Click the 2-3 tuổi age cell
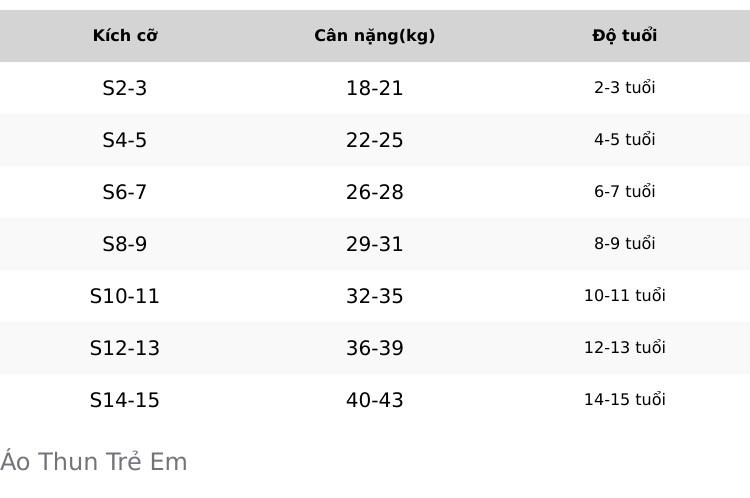The width and height of the screenshot is (750, 498). 625,88
